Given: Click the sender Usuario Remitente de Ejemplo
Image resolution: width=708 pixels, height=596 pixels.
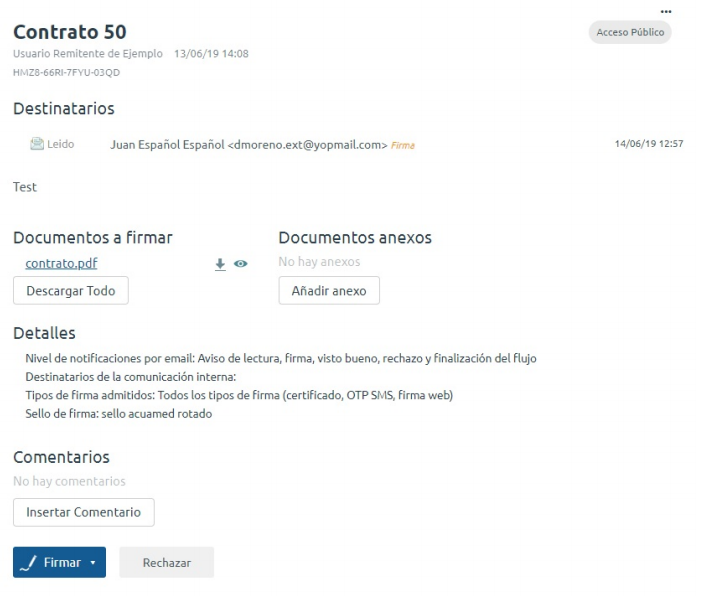Looking at the screenshot, I should 88,54.
